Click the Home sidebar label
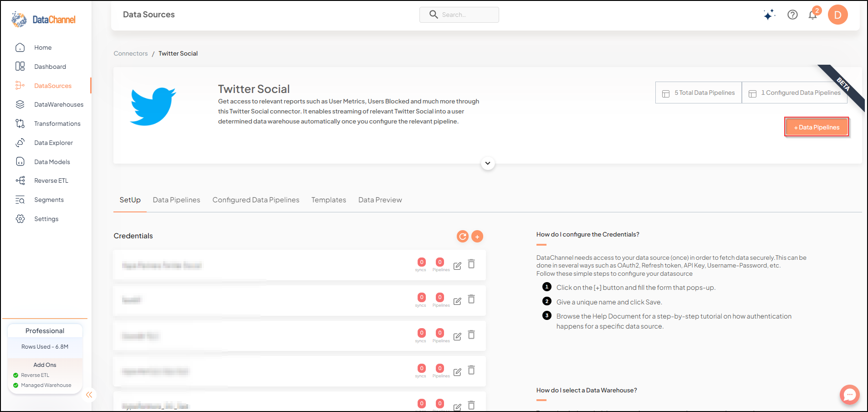Viewport: 868px width, 412px height. point(43,47)
